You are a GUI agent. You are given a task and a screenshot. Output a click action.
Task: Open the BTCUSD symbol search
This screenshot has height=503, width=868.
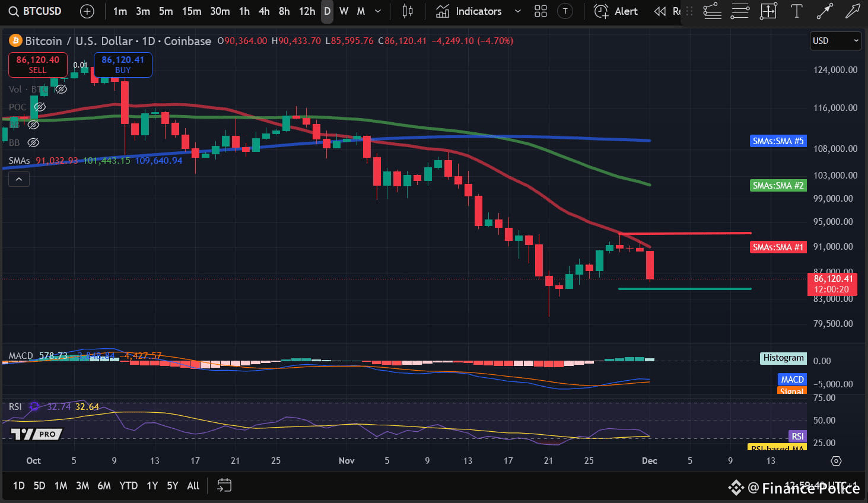[35, 11]
